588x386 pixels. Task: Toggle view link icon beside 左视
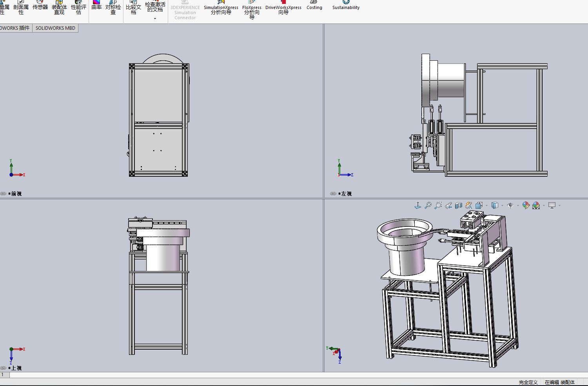pyautogui.click(x=333, y=194)
